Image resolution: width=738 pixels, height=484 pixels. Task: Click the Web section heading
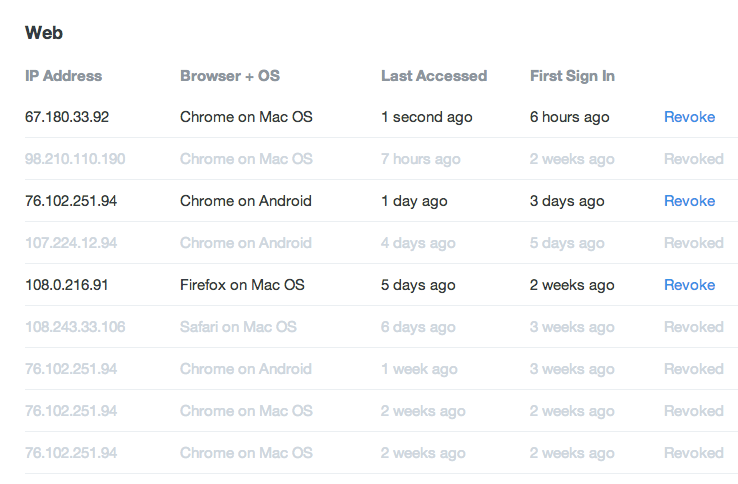[44, 33]
